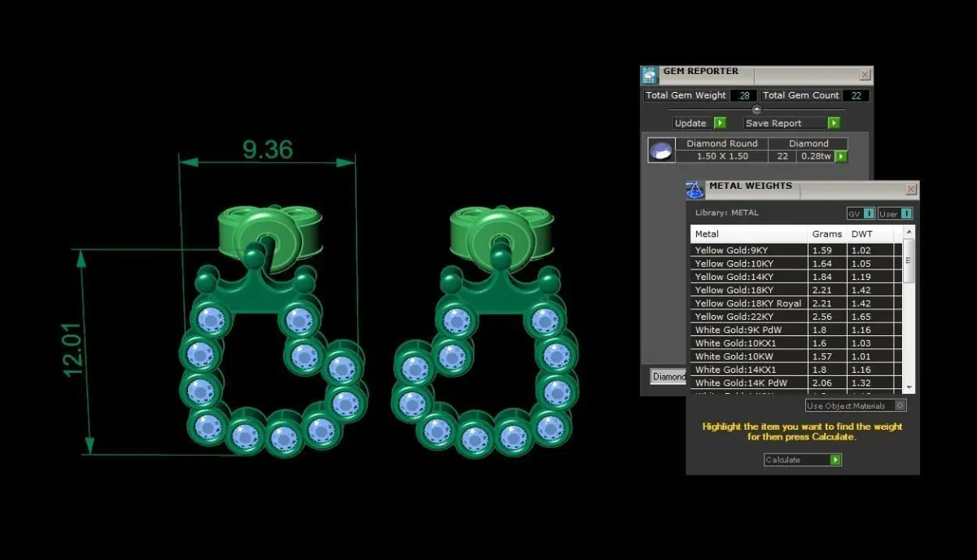Select the Yellow Gold:22KY row
The height and width of the screenshot is (560, 977).
tap(797, 317)
